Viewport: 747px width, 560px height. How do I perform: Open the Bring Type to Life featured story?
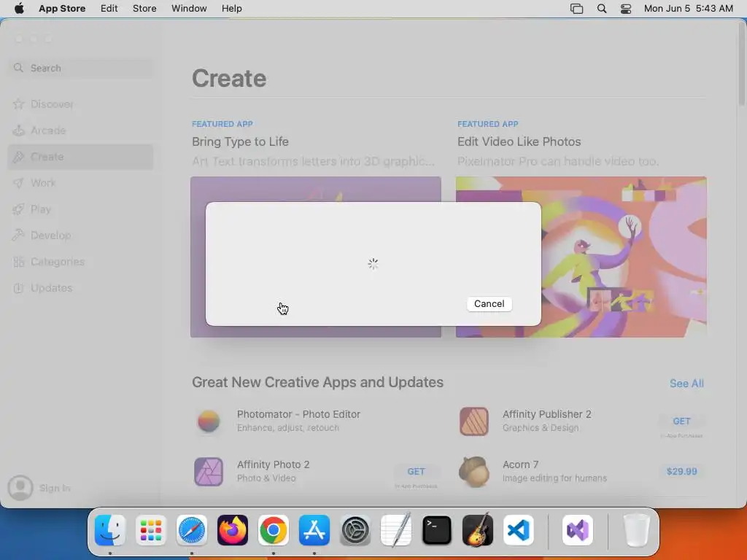point(240,141)
